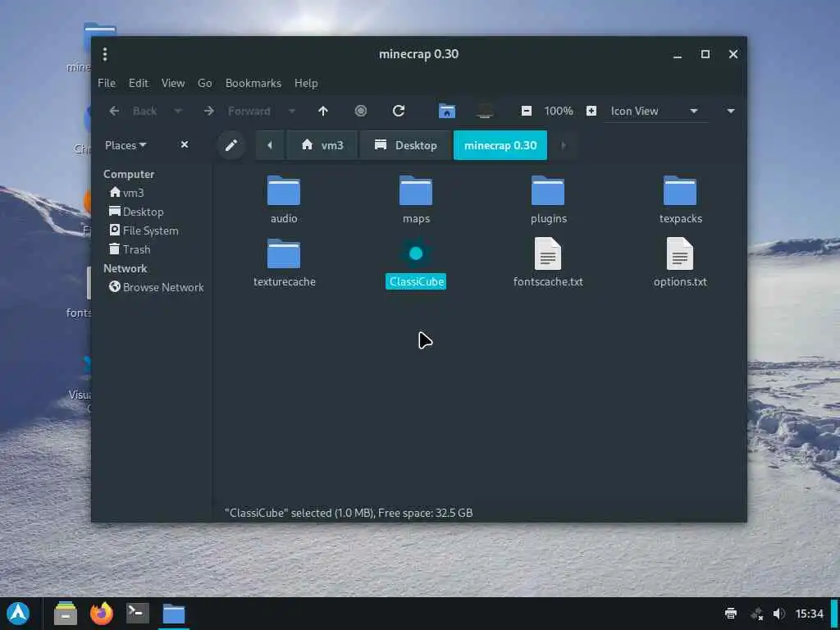This screenshot has height=630, width=840.
Task: Reload the current folder
Action: [x=398, y=111]
